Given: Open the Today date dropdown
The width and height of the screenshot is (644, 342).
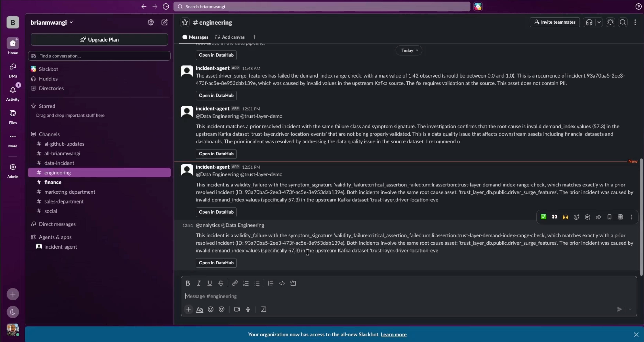Looking at the screenshot, I should (x=409, y=51).
